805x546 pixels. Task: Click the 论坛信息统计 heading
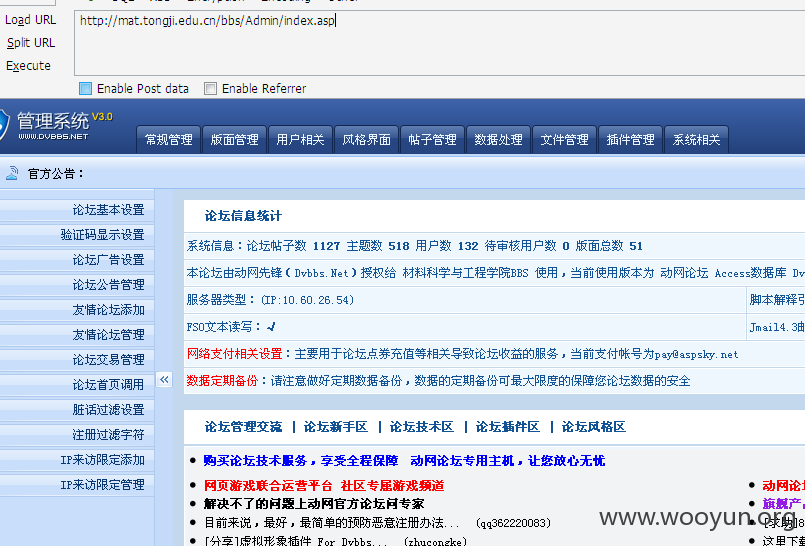[x=243, y=216]
